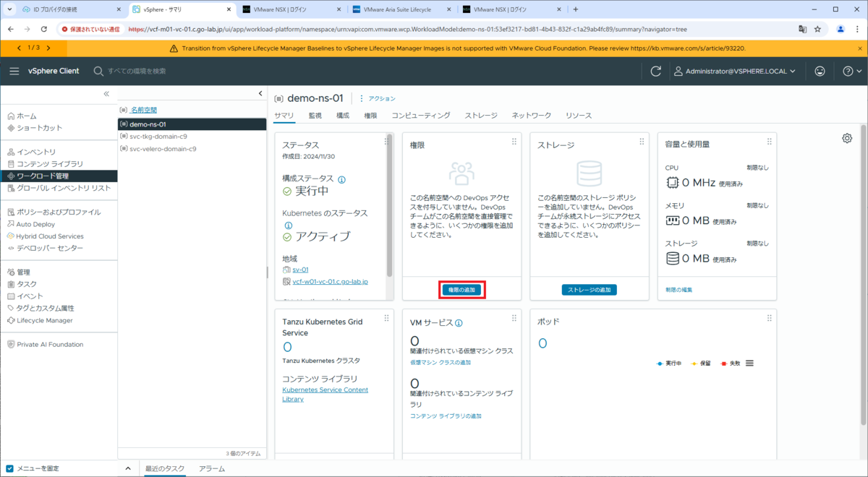Switch to the ネットワーク tab
The width and height of the screenshot is (868, 477).
point(532,116)
